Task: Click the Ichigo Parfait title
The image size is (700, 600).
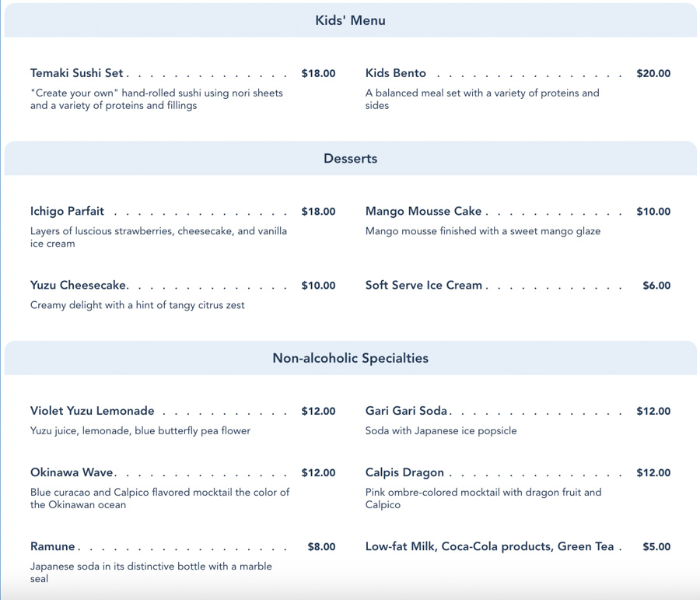Action: (67, 212)
